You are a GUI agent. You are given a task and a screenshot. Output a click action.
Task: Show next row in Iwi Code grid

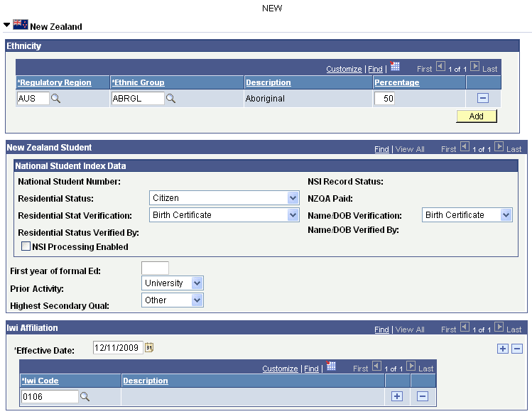click(x=411, y=366)
